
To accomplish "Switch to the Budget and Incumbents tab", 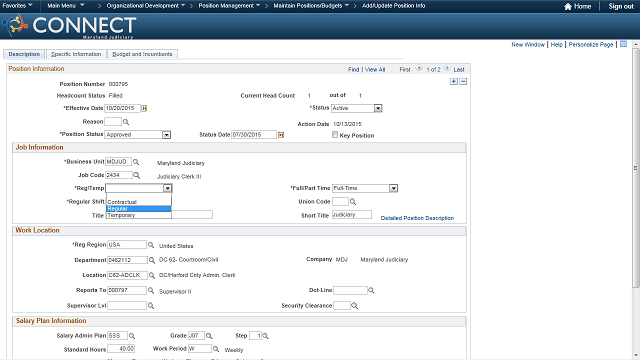I will tap(142, 54).
